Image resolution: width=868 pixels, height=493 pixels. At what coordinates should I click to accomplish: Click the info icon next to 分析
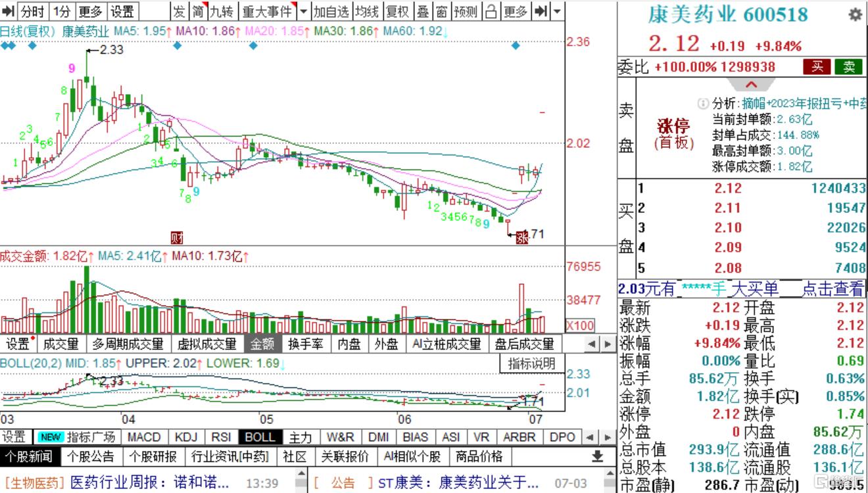pos(704,104)
